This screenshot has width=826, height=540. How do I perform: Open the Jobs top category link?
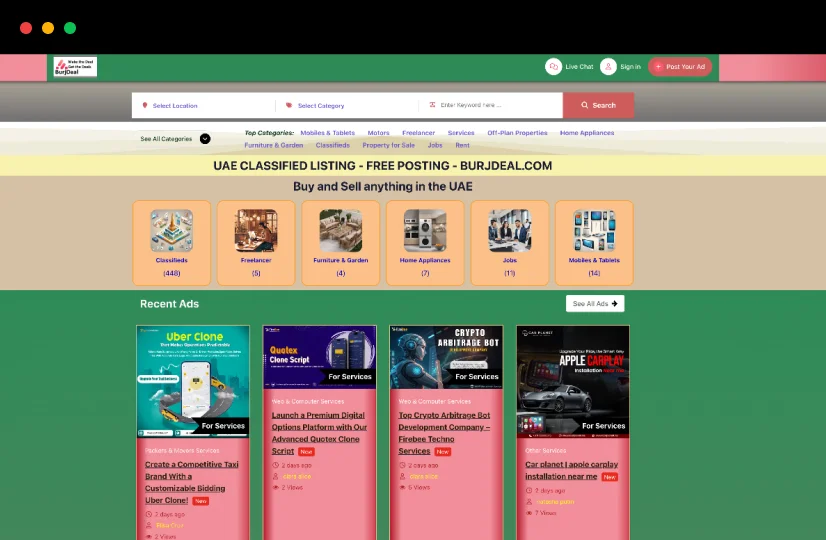point(435,145)
